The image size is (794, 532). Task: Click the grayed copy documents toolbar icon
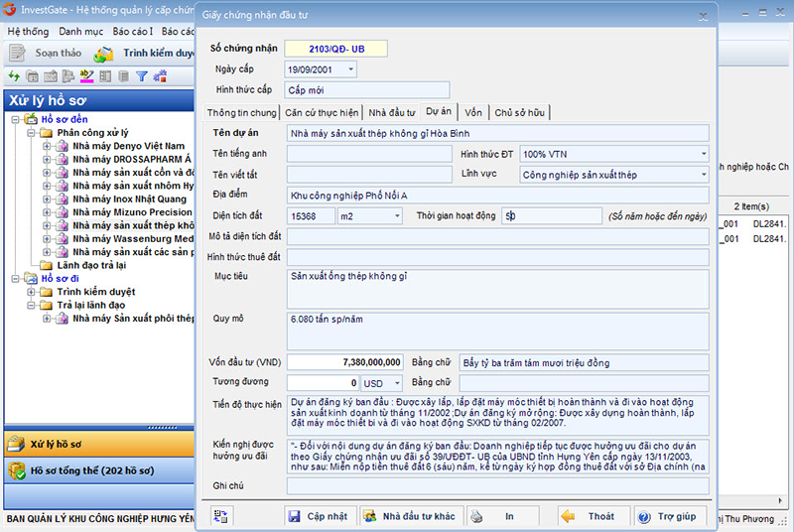68,76
